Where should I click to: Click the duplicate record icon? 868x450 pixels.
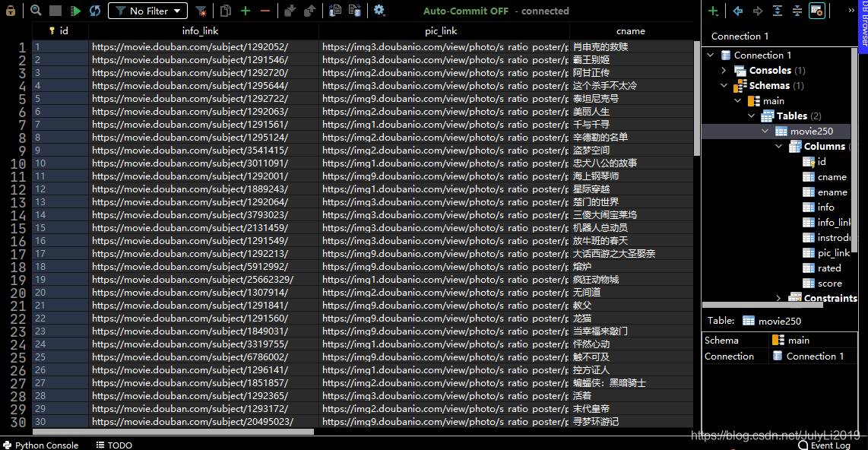(225, 11)
